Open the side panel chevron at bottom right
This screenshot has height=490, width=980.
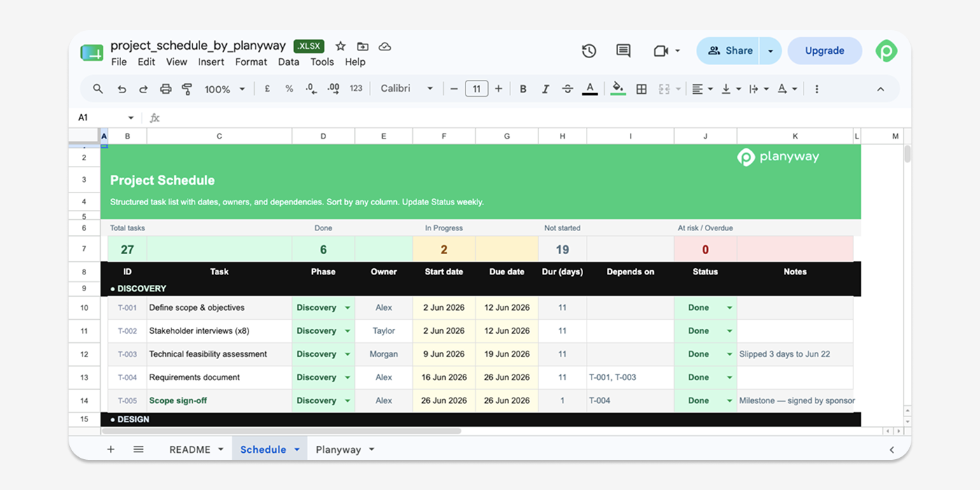pyautogui.click(x=892, y=449)
